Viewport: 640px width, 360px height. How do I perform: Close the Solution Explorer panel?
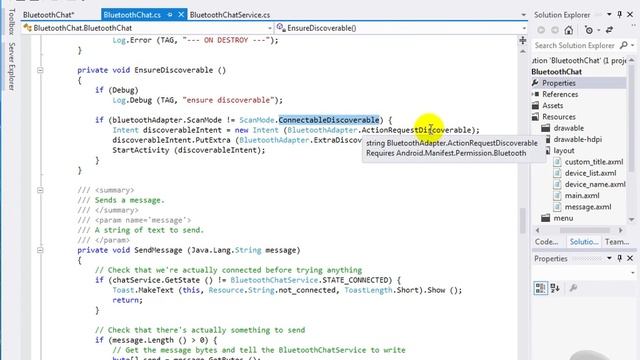pyautogui.click(x=630, y=15)
